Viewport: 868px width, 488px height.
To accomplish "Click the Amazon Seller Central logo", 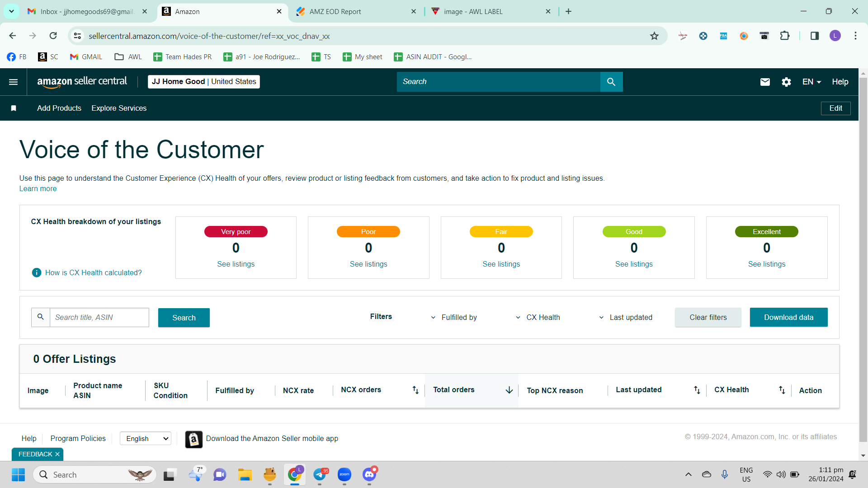I will coord(82,82).
